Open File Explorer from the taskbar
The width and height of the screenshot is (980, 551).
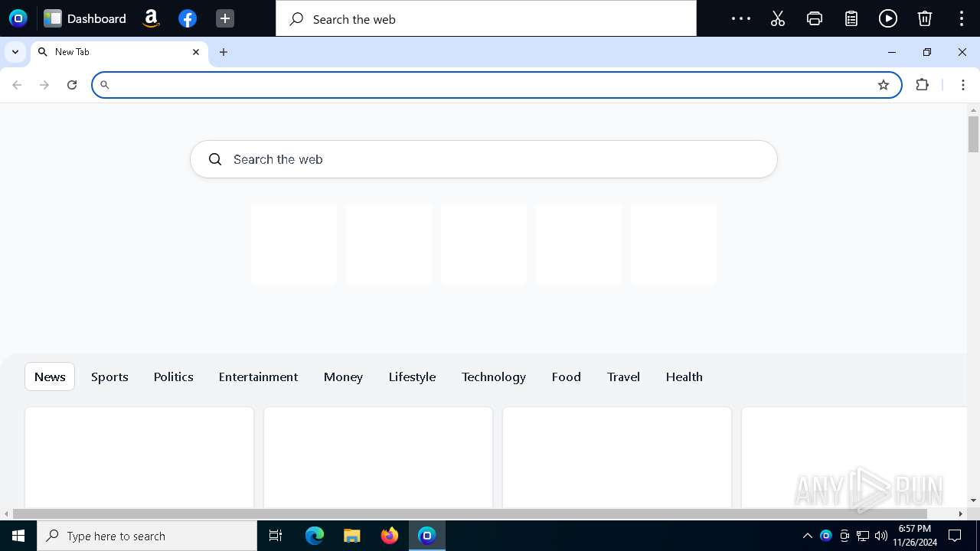(351, 536)
